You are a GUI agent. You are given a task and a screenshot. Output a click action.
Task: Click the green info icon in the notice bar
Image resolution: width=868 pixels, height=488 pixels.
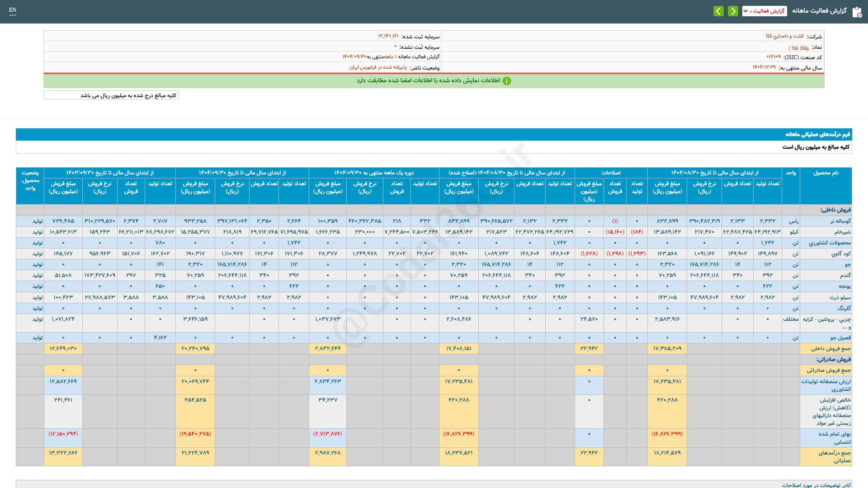click(507, 81)
